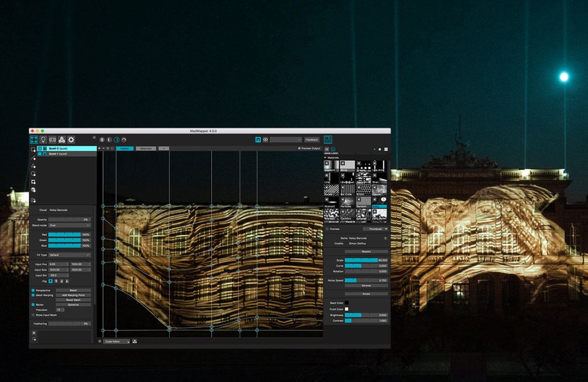The image size is (588, 382).
Task: Open the Blend mode dropdown set to Over
Action: (69, 225)
